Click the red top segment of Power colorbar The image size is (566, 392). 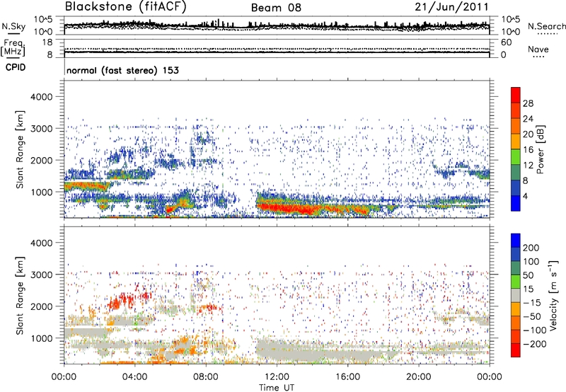pyautogui.click(x=516, y=95)
